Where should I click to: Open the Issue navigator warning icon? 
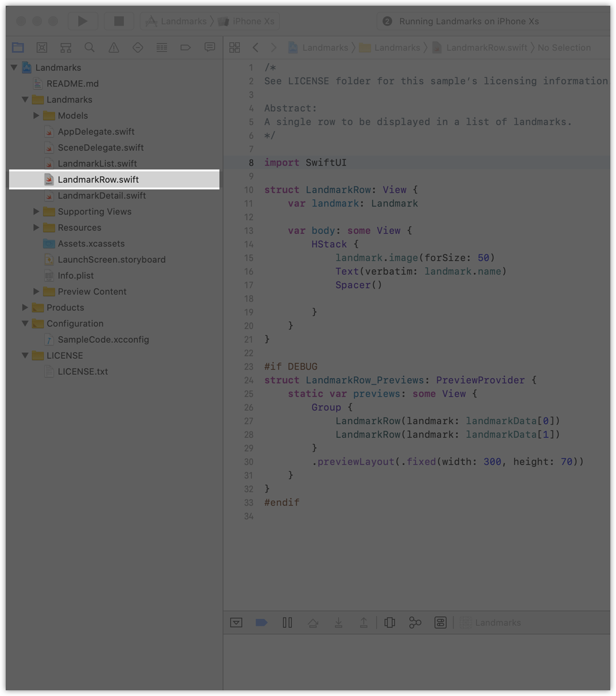[114, 47]
